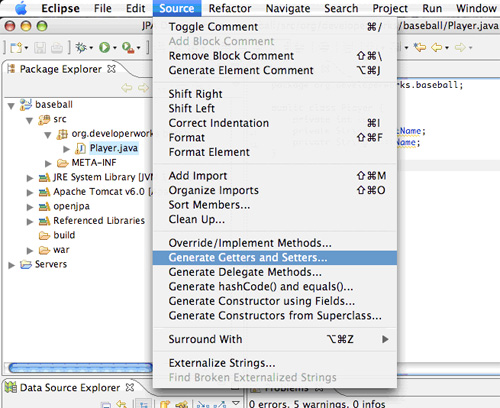Click the org.developerworks package icon

click(x=62, y=134)
